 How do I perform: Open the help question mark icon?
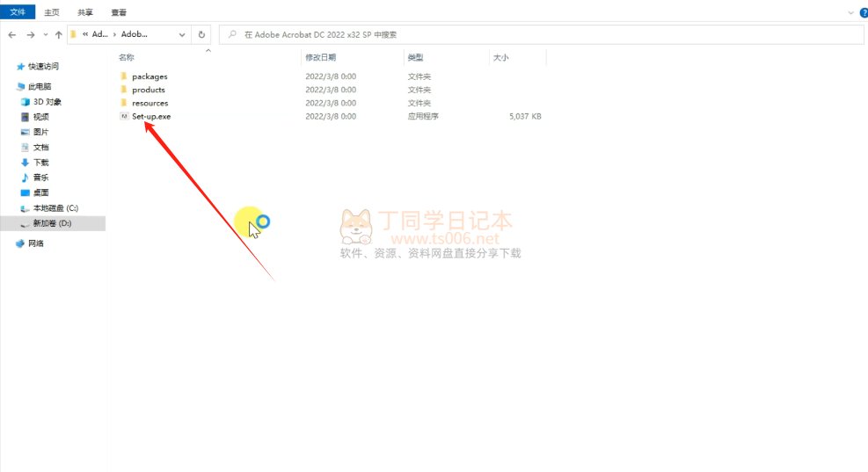[x=864, y=12]
